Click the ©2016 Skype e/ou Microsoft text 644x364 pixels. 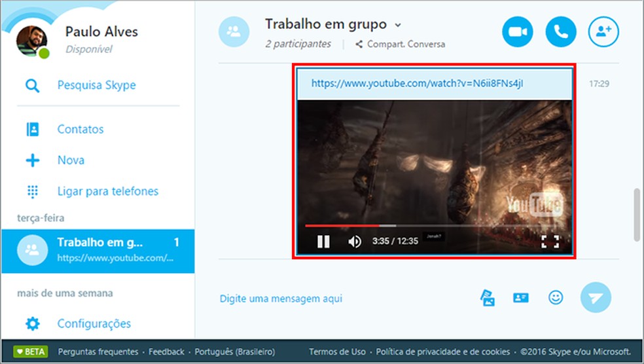575,352
